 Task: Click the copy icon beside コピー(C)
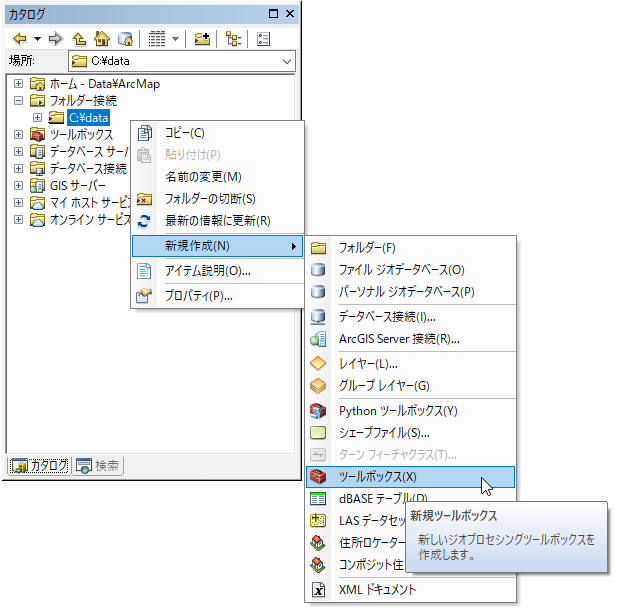point(144,133)
